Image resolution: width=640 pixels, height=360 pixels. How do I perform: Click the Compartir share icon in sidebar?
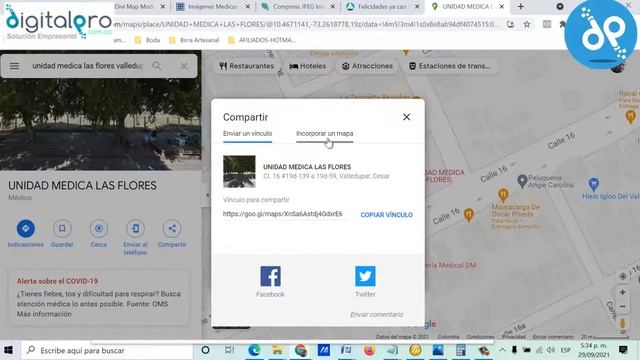[x=172, y=229]
